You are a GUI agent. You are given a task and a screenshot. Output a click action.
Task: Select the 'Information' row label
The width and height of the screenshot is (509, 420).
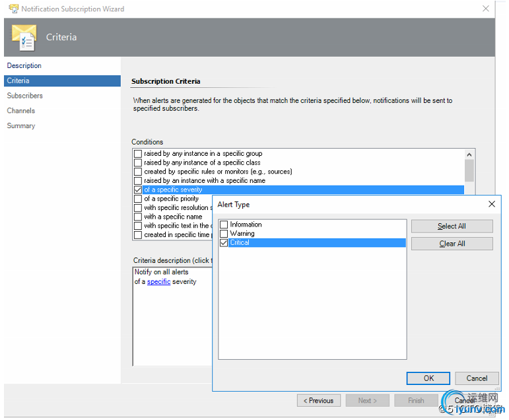click(246, 225)
